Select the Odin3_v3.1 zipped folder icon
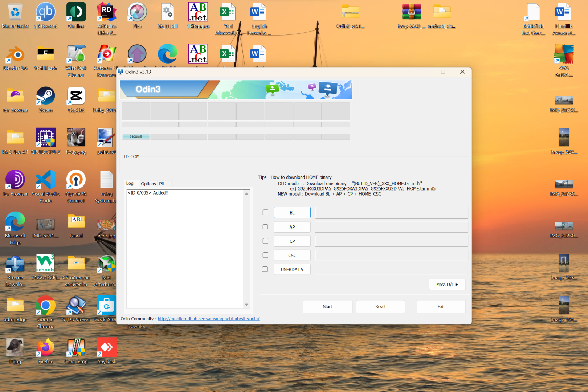This screenshot has width=588, height=392. (x=351, y=16)
